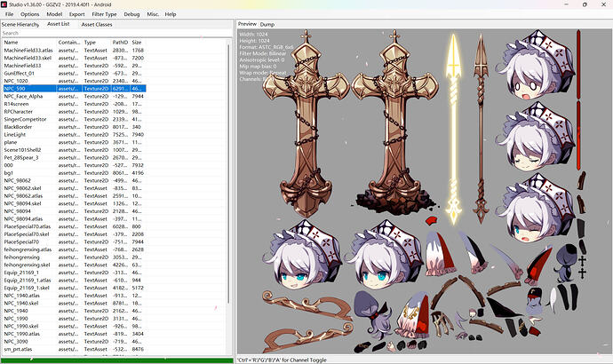This screenshot has width=613, height=364.
Task: Select the LineLight asset row
Action: (75, 134)
